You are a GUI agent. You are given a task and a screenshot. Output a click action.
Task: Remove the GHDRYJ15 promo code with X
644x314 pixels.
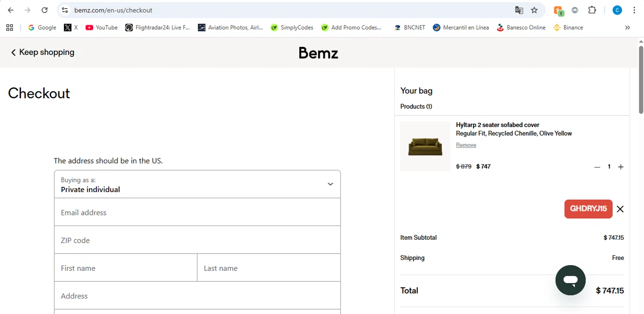tap(620, 209)
